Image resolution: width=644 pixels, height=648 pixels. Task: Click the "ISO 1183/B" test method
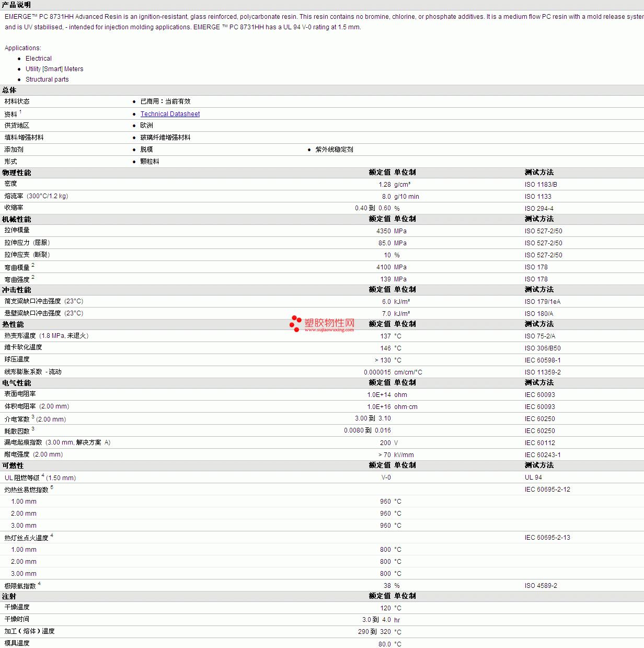point(541,185)
